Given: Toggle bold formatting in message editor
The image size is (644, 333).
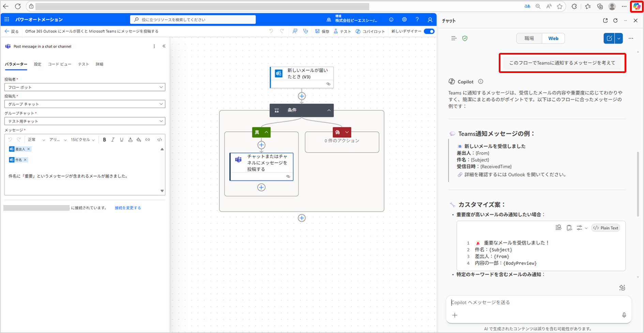Looking at the screenshot, I should pos(104,140).
